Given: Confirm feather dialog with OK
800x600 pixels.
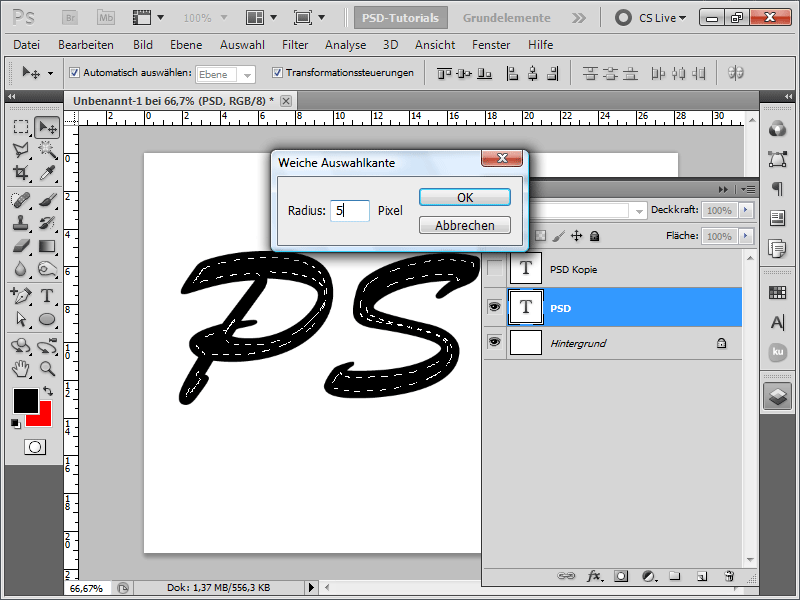Looking at the screenshot, I should pos(465,197).
